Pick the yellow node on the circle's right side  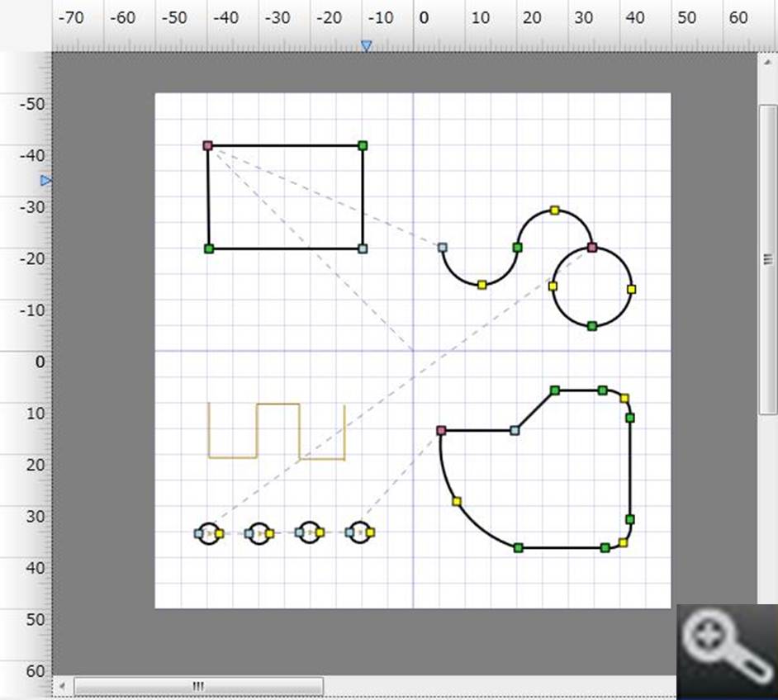pos(632,289)
